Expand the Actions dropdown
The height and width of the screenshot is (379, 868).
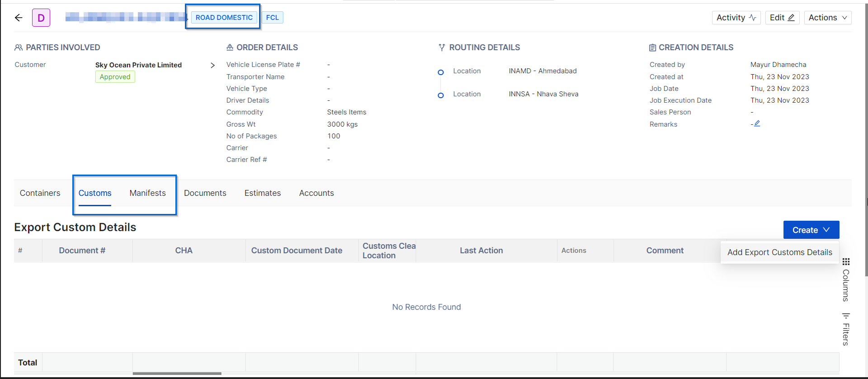coord(827,18)
